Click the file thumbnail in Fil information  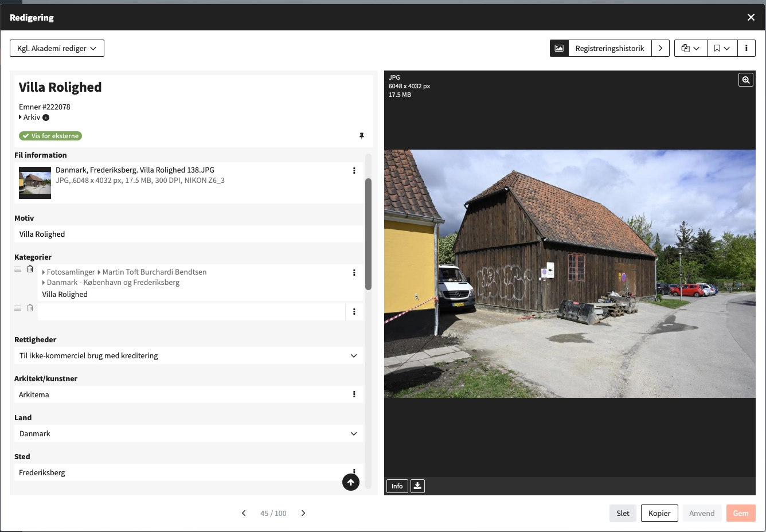click(x=35, y=183)
